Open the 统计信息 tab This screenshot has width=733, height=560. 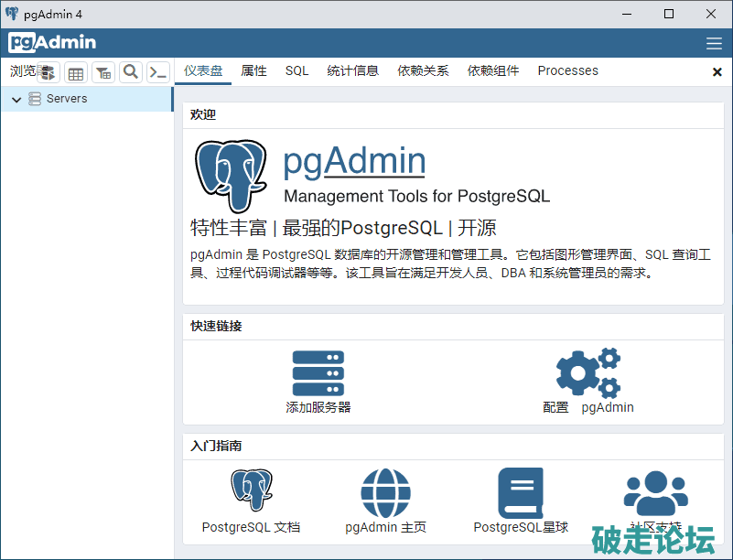tap(352, 71)
